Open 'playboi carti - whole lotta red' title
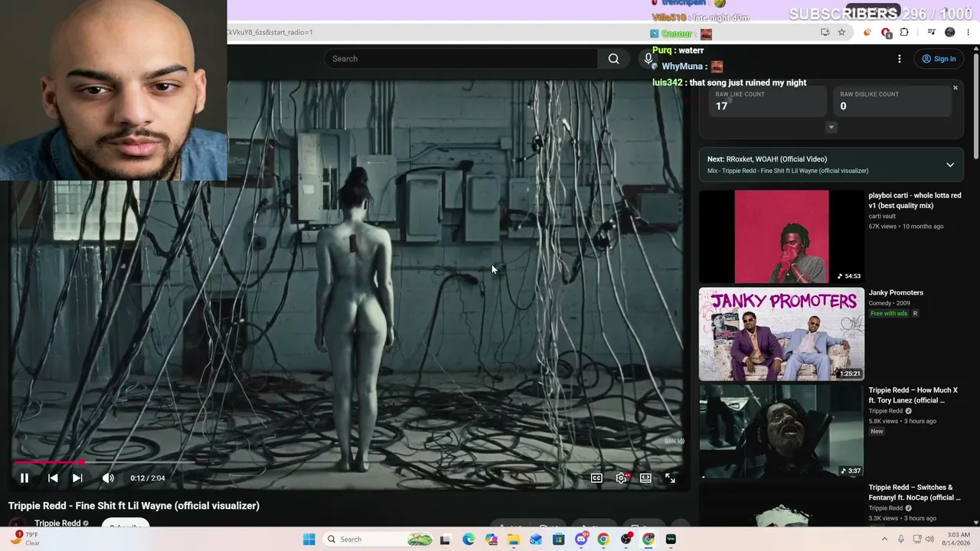This screenshot has height=551, width=980. click(914, 201)
